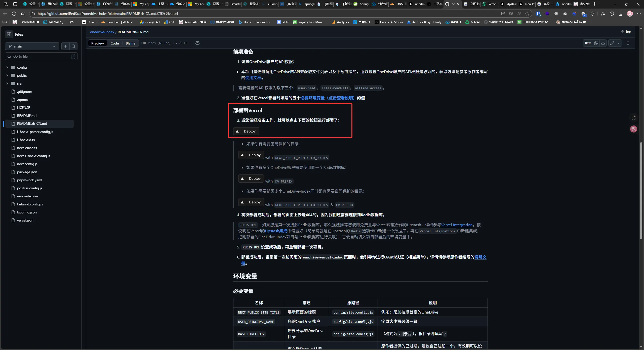This screenshot has width=644, height=350.
Task: Open the Vercel Integration link
Action: point(457,225)
